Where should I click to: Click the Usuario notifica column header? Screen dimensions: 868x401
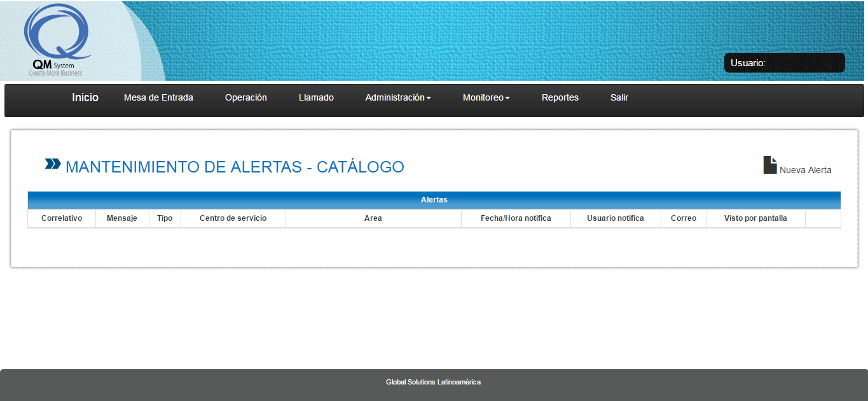click(615, 218)
